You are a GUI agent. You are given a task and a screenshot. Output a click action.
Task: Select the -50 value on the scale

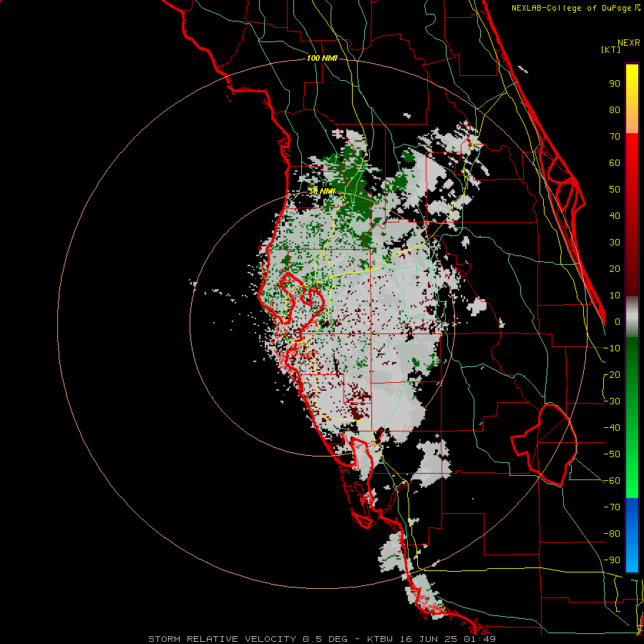coord(612,454)
